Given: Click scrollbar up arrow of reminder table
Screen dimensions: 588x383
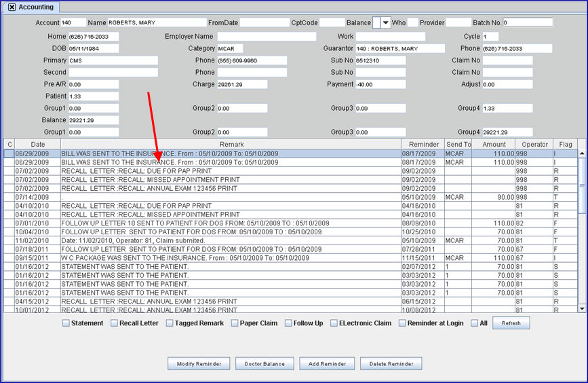Looking at the screenshot, I should tap(582, 153).
